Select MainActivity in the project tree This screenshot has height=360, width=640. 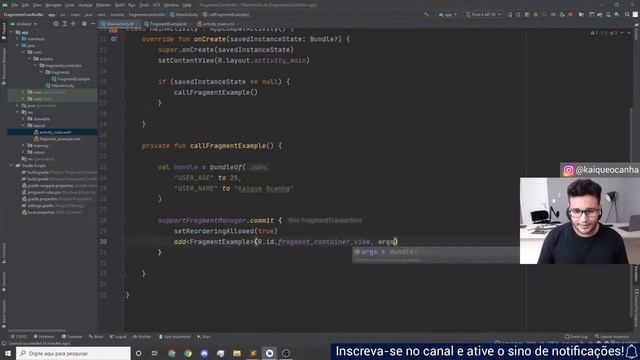60,86
